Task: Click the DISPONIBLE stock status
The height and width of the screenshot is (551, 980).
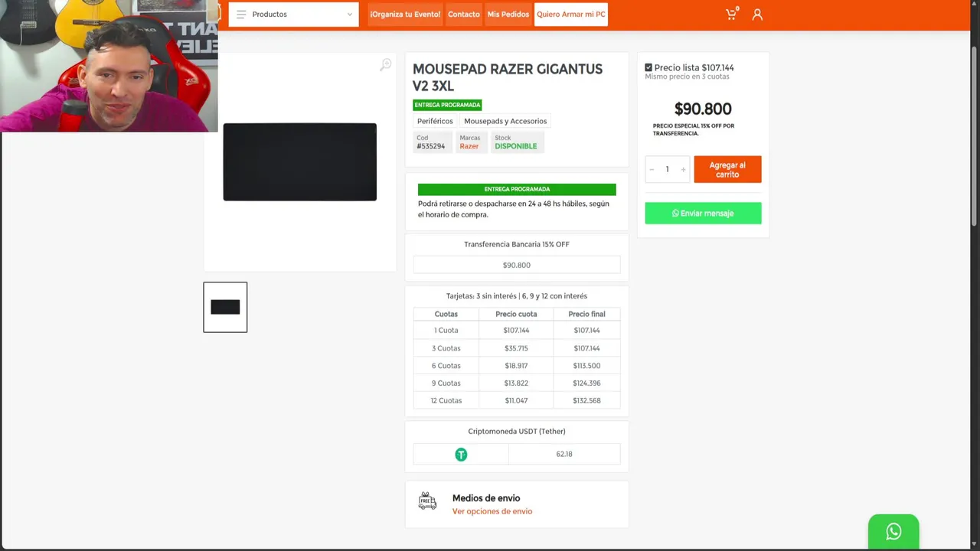Action: click(516, 146)
